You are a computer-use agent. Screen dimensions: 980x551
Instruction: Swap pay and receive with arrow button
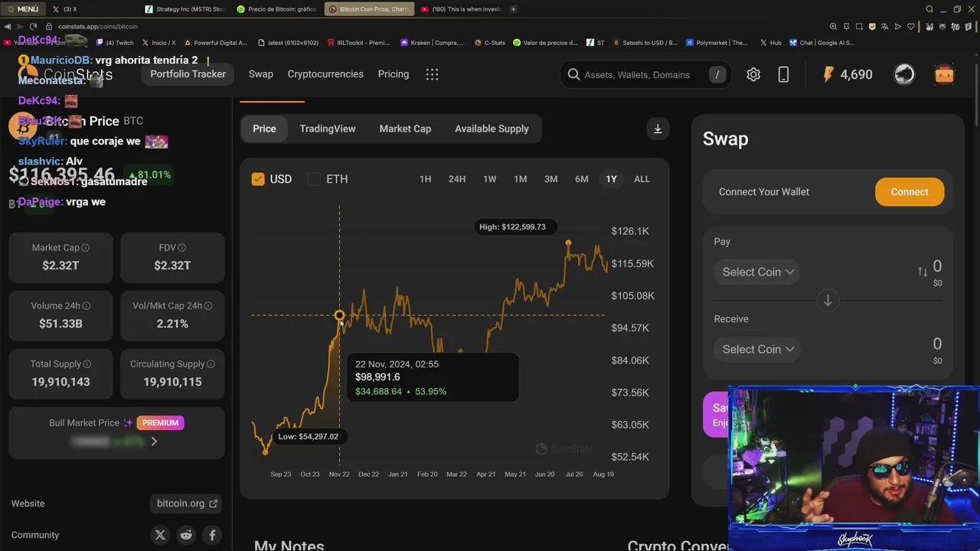click(828, 301)
